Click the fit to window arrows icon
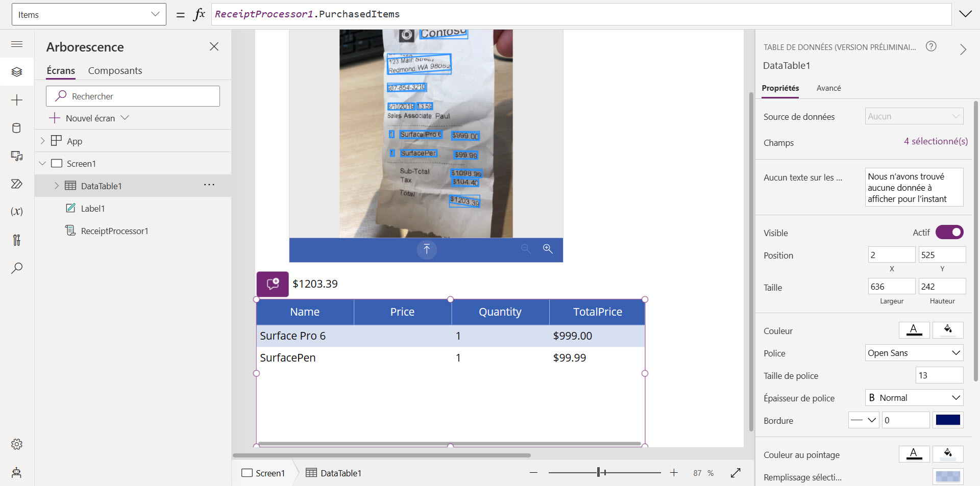This screenshot has height=486, width=980. point(736,473)
